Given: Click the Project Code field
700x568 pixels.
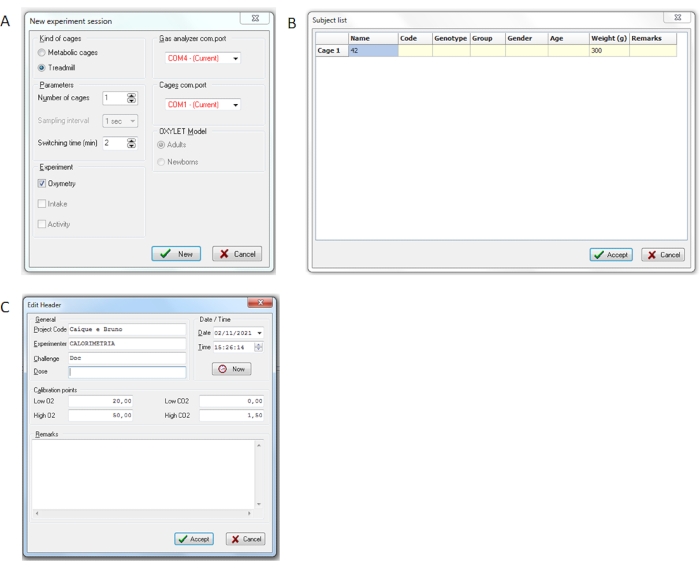Looking at the screenshot, I should [x=127, y=329].
